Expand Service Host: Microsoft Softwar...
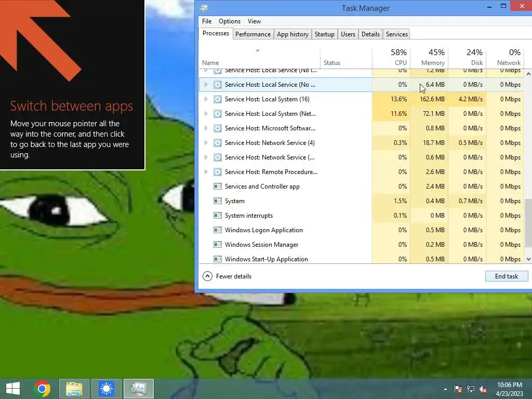The height and width of the screenshot is (399, 532). tap(206, 128)
